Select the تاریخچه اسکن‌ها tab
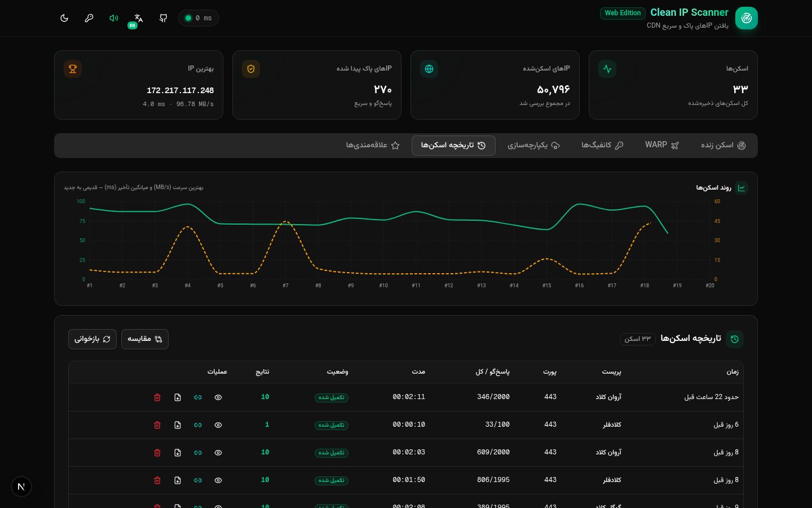Image resolution: width=812 pixels, height=508 pixels. (x=453, y=146)
